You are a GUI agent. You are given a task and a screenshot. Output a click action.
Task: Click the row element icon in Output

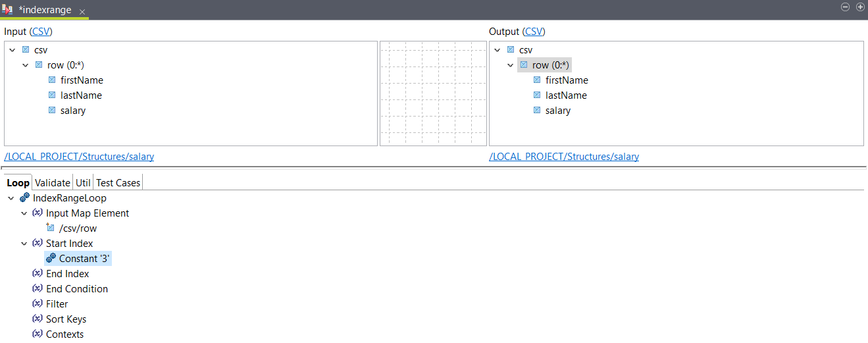524,65
